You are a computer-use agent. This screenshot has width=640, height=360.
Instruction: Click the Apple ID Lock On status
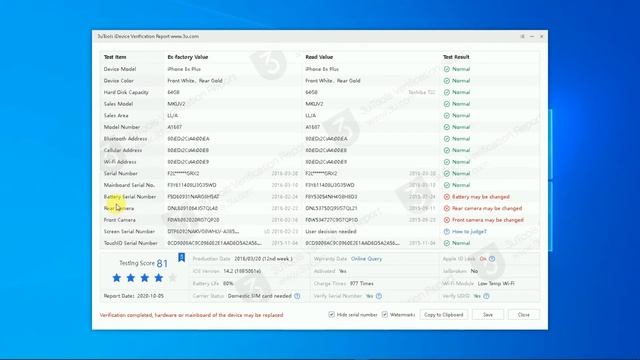click(x=483, y=259)
